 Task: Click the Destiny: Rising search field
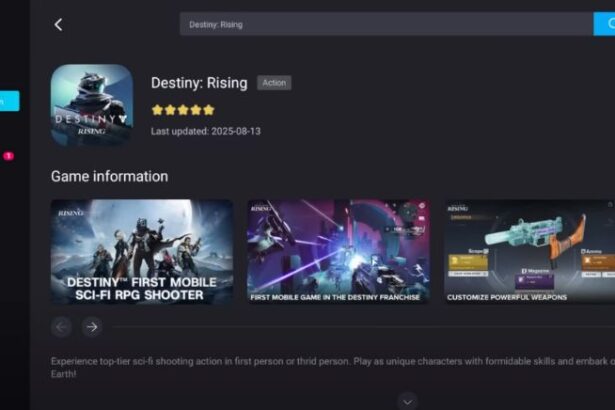(386, 24)
